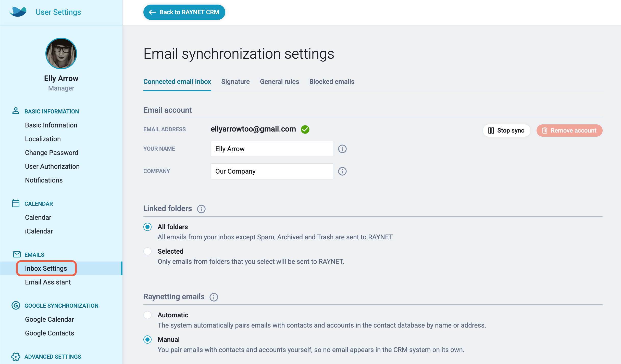The width and height of the screenshot is (621, 364).
Task: Click the GOOGLE SYNCHRONIZATION section heading
Action: point(61,306)
